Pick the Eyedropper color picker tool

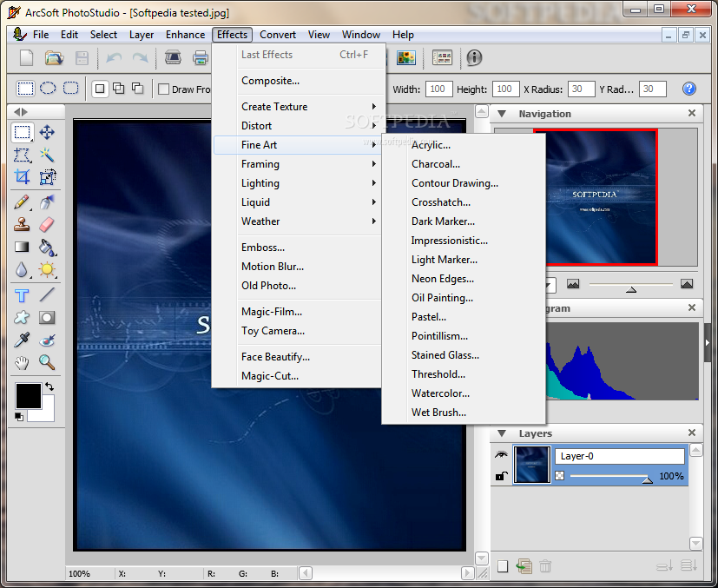pos(22,340)
